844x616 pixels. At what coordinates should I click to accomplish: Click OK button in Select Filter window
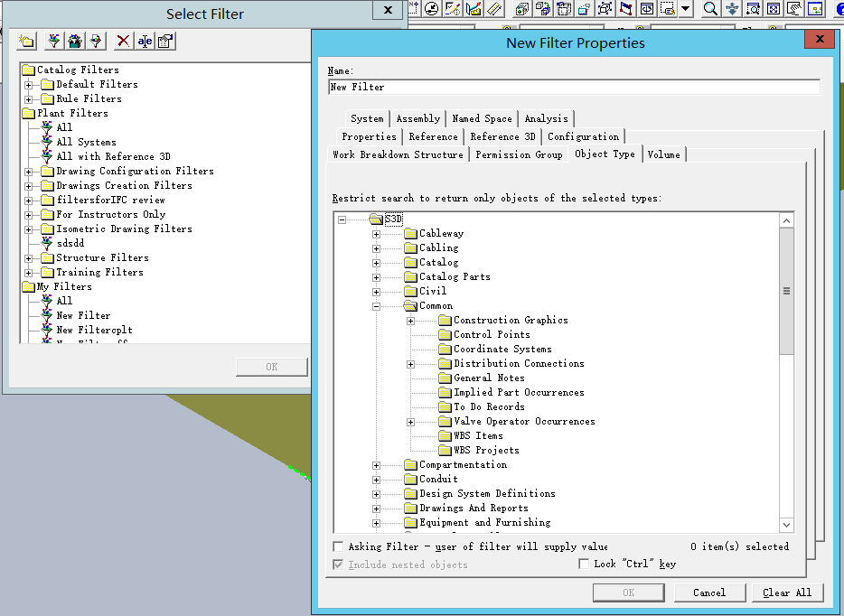pos(272,367)
